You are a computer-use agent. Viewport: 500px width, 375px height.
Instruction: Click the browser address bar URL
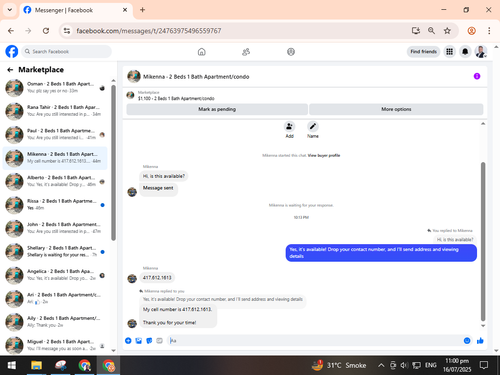(149, 31)
